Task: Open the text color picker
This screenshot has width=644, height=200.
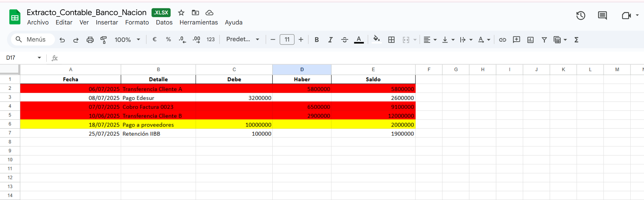Action: click(359, 40)
